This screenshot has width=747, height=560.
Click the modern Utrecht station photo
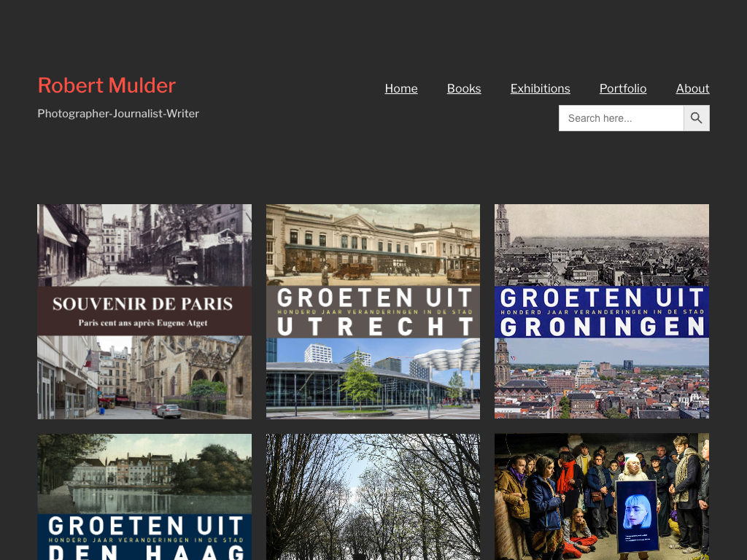pyautogui.click(x=373, y=378)
